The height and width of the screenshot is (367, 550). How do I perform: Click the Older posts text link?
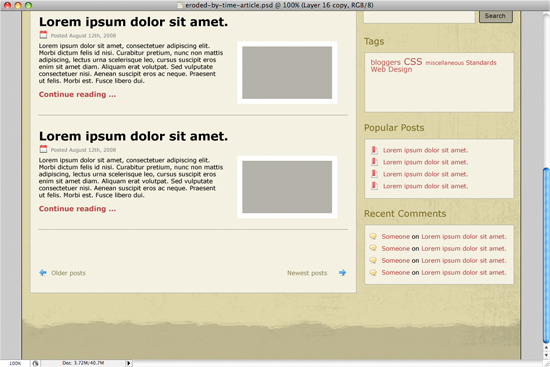pyautogui.click(x=68, y=273)
